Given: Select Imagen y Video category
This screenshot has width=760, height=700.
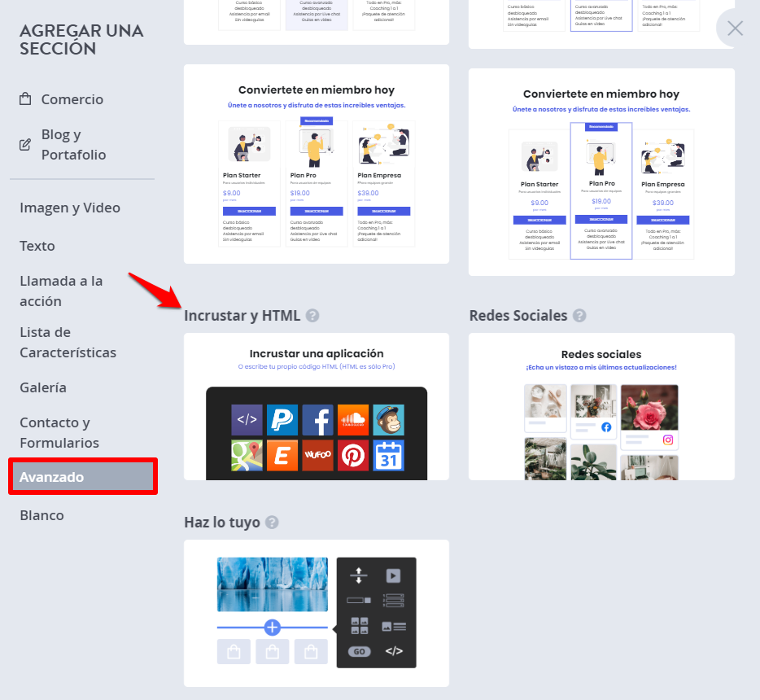Looking at the screenshot, I should [x=70, y=208].
